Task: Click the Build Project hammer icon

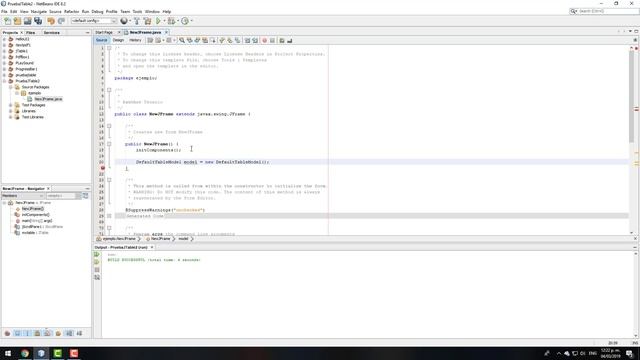Action: coord(137,21)
